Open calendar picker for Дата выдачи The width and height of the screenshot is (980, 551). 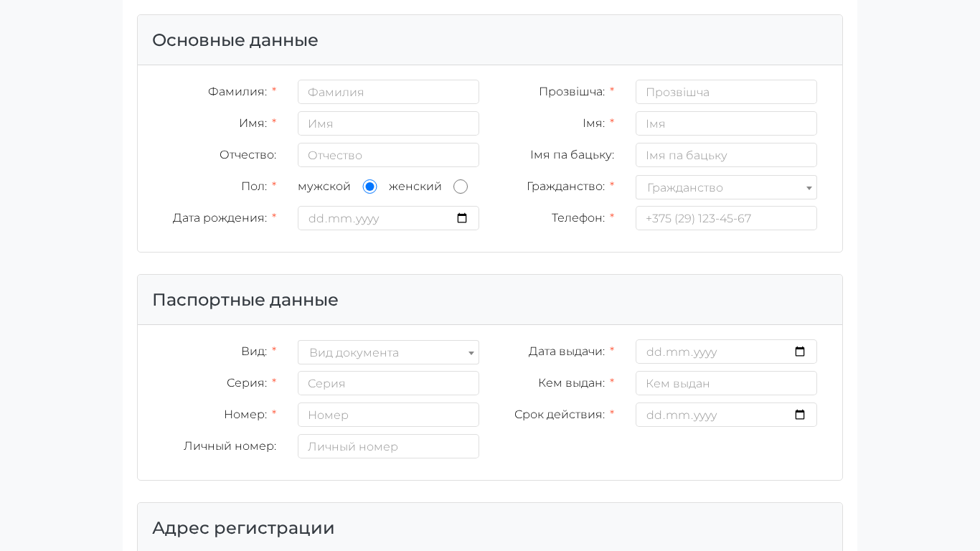click(x=800, y=352)
